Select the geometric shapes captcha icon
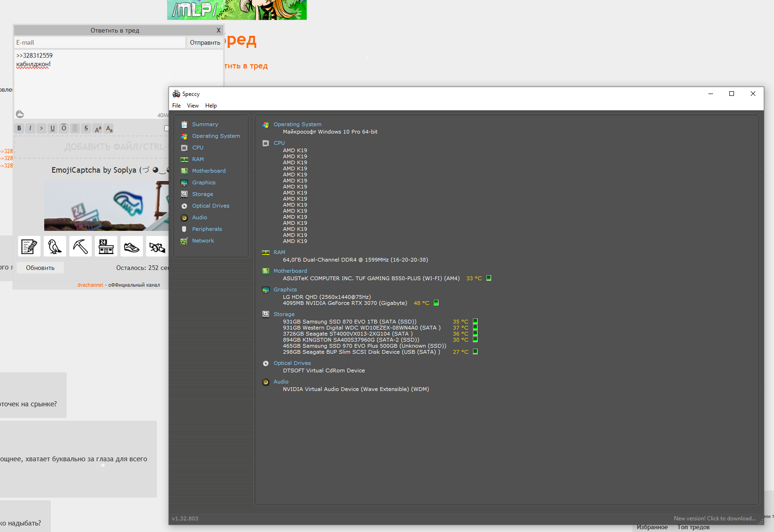This screenshot has width=774, height=532. 157,246
